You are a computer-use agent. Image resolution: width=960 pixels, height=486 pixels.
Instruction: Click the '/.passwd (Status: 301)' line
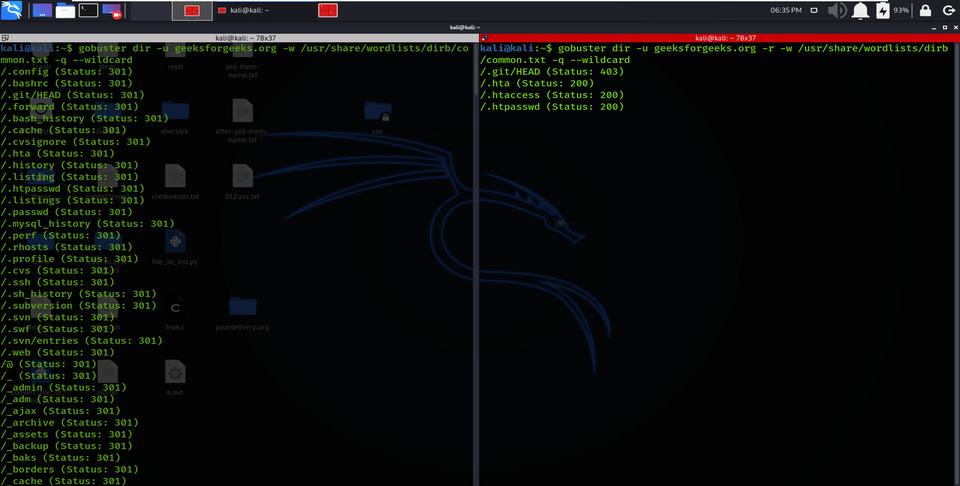point(67,212)
